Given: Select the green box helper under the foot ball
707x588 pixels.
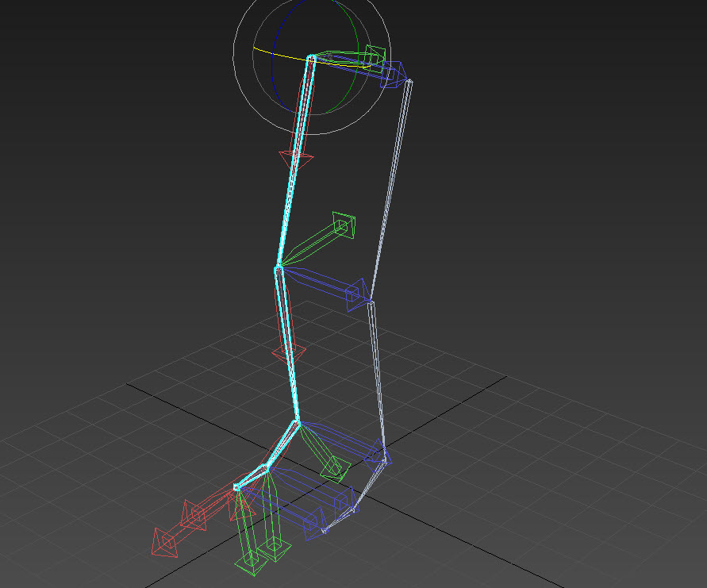Looking at the screenshot, I should click(274, 548).
